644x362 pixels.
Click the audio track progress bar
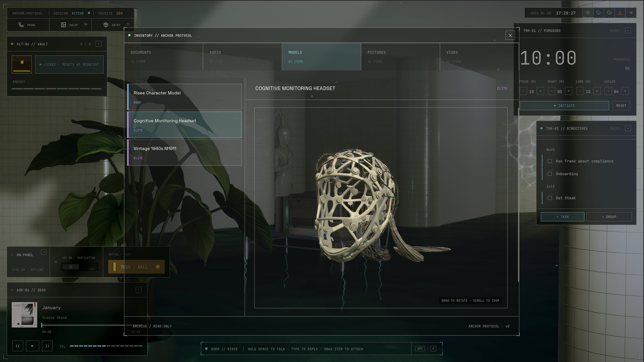91,325
